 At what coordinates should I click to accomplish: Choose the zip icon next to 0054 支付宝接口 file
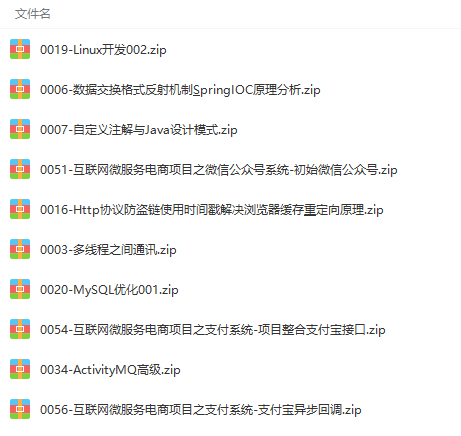20,329
